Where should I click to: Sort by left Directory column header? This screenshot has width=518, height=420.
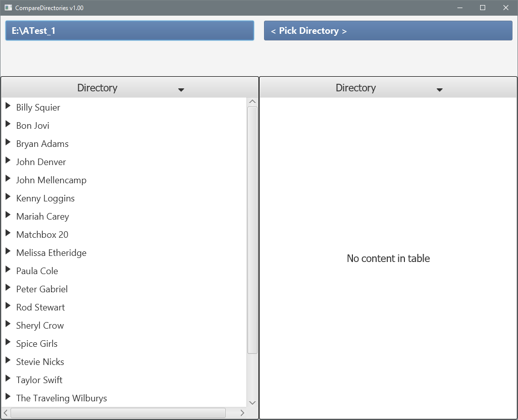(130, 87)
